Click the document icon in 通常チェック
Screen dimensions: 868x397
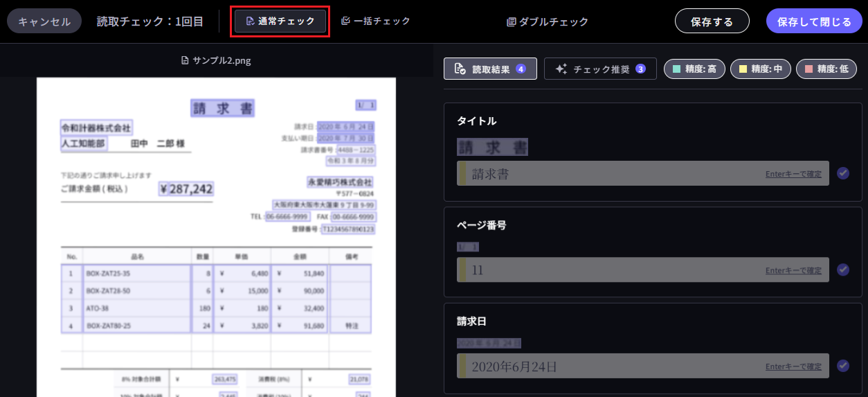250,21
